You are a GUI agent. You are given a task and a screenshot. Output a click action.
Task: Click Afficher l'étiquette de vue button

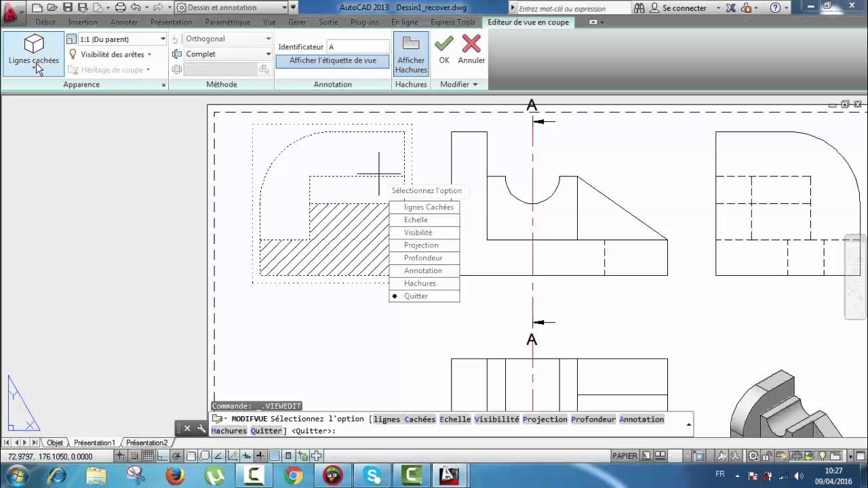coord(333,61)
